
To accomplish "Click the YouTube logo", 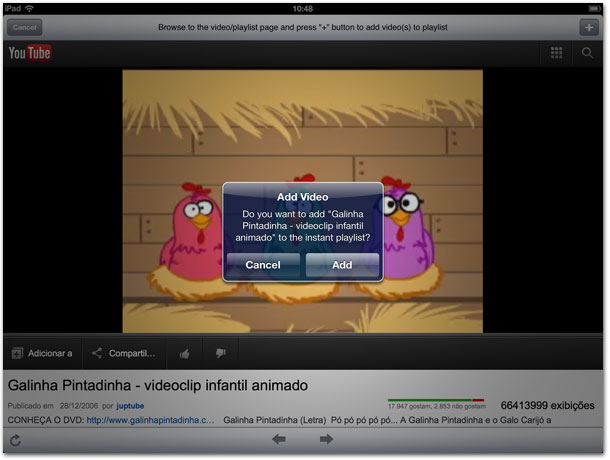I will click(30, 53).
